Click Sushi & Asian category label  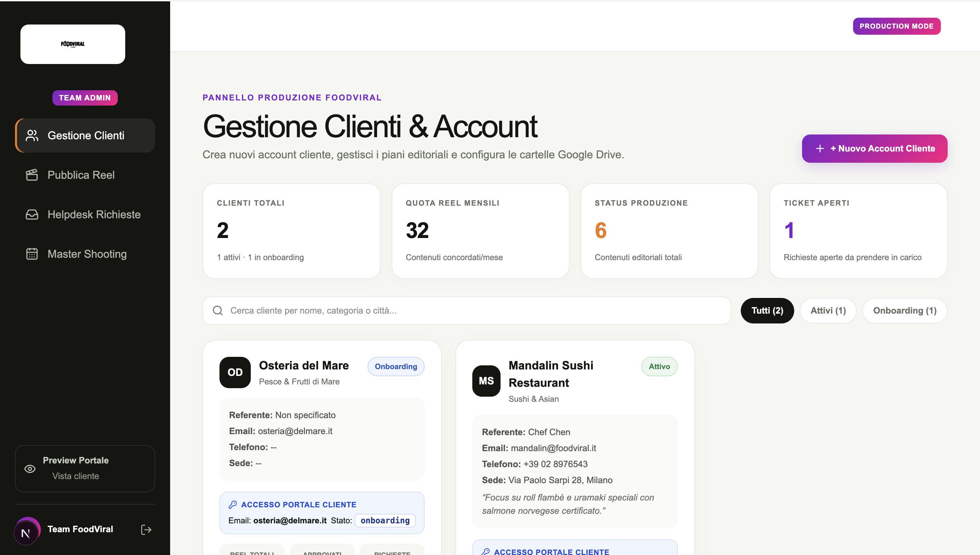[534, 399]
